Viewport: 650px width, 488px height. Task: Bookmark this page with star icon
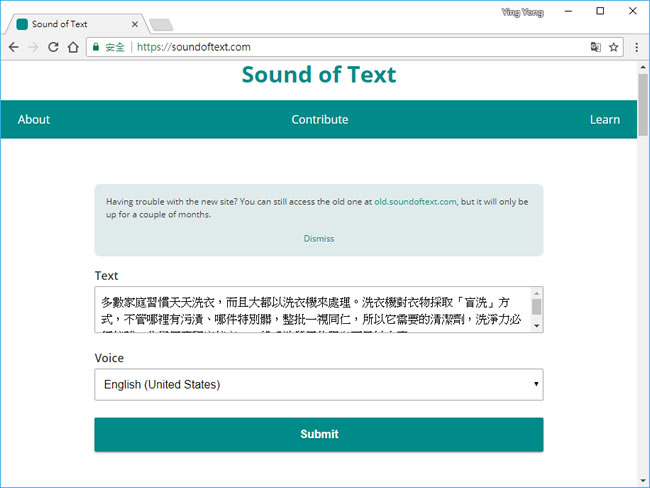pos(614,47)
